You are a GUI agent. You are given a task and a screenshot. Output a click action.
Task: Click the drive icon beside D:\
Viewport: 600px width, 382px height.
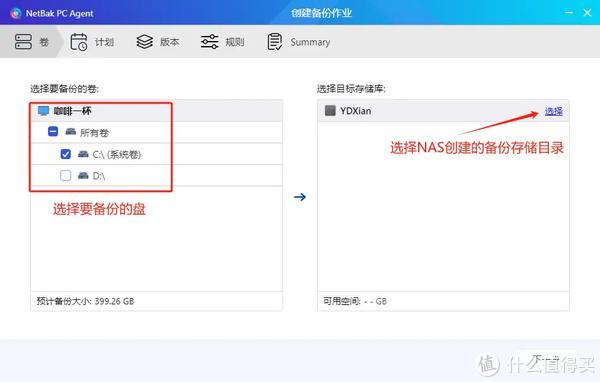(83, 175)
